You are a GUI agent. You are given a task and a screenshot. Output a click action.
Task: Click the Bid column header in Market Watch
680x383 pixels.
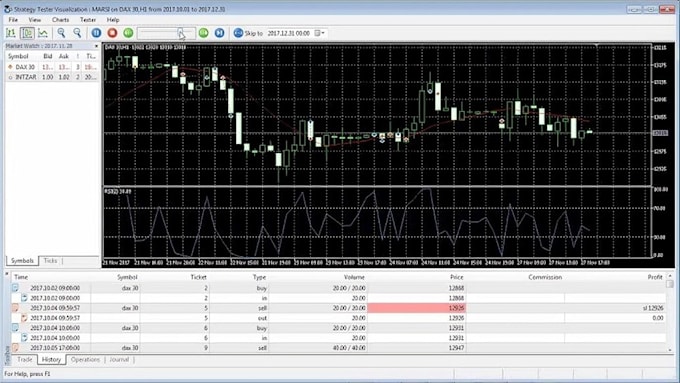coord(48,56)
